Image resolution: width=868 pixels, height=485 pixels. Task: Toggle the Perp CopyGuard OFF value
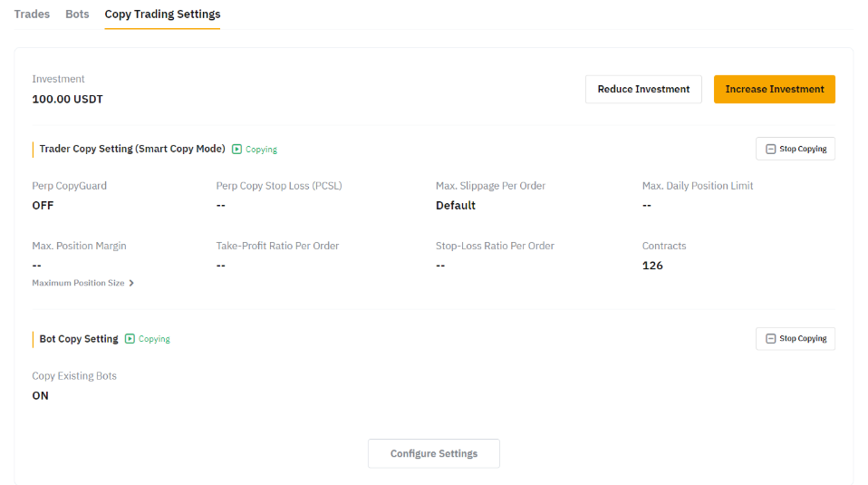click(x=43, y=206)
